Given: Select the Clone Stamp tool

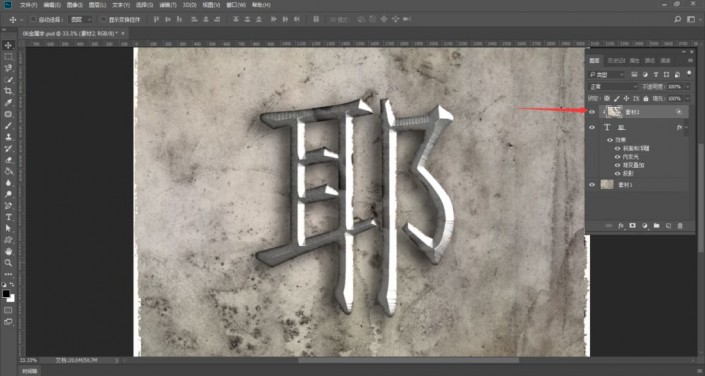Looking at the screenshot, I should pyautogui.click(x=8, y=137).
